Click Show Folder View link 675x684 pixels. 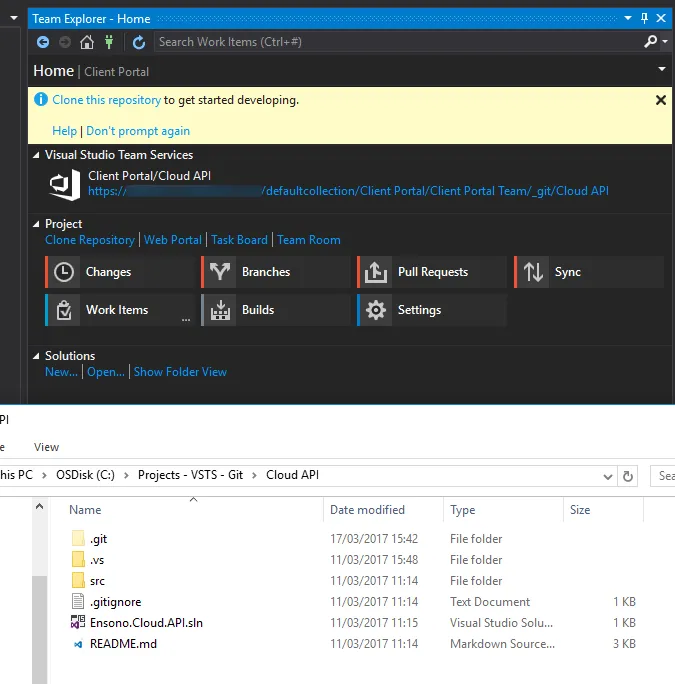click(x=180, y=372)
